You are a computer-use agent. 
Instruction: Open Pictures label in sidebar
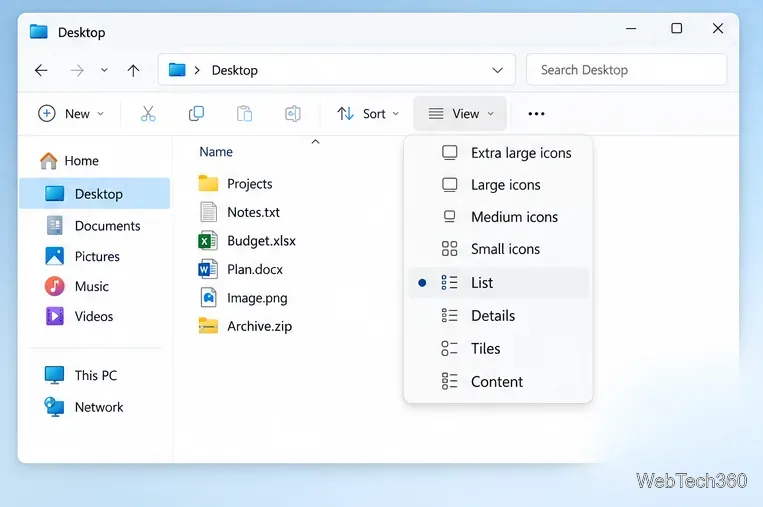pos(97,256)
